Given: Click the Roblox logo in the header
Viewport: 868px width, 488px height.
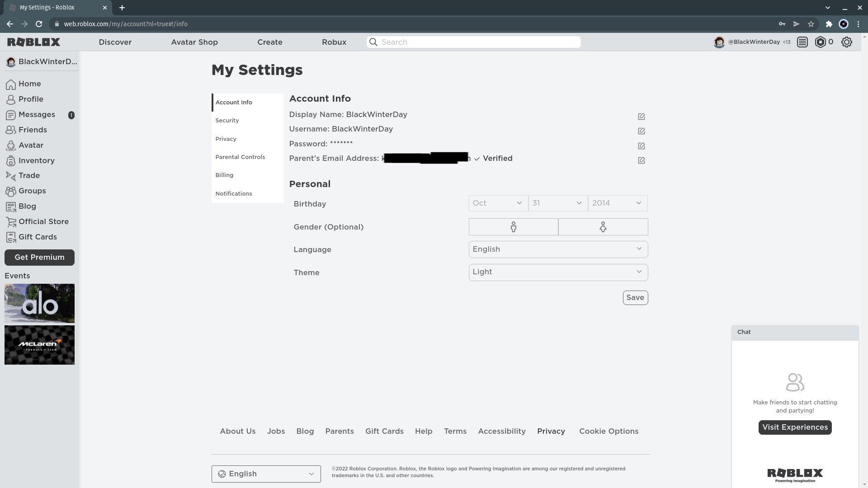Looking at the screenshot, I should (33, 42).
